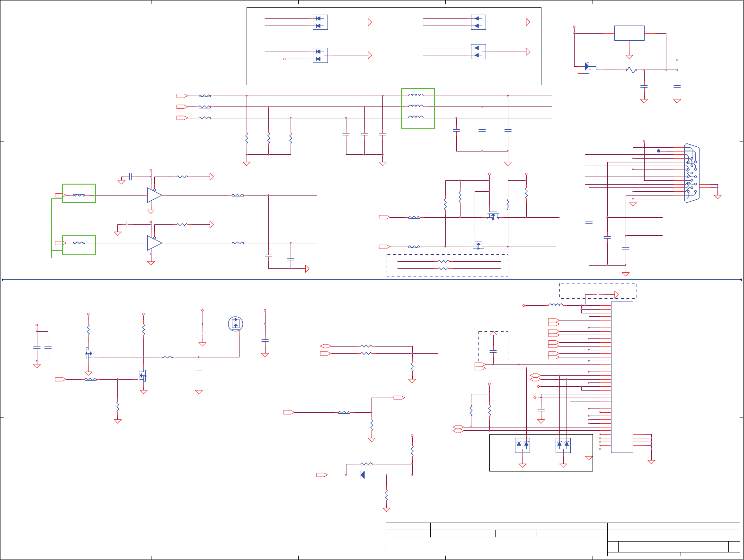Image resolution: width=744 pixels, height=560 pixels.
Task: Click the dual diode package with open-circle input
Action: coord(320,55)
